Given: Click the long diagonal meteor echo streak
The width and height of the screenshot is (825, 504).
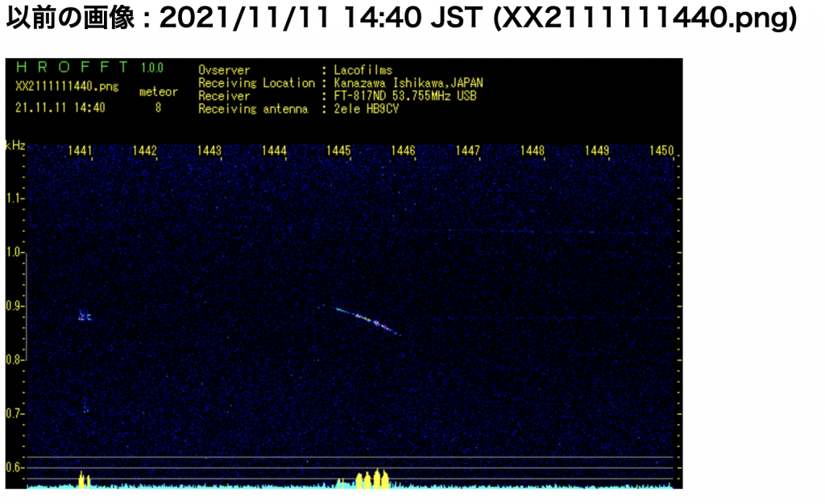Looking at the screenshot, I should click(x=367, y=320).
